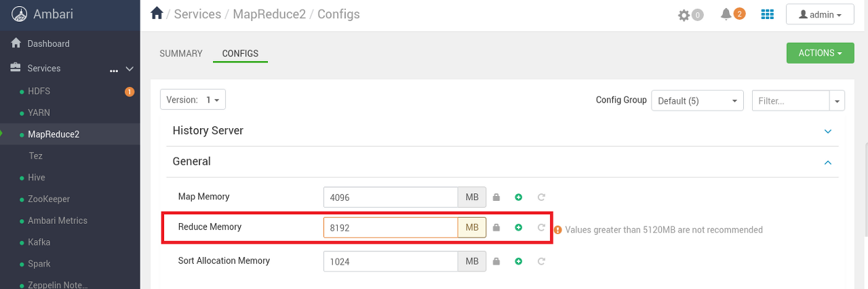Viewport: 868px width, 289px height.
Task: Click the page vertical scrollbar
Action: (865, 190)
